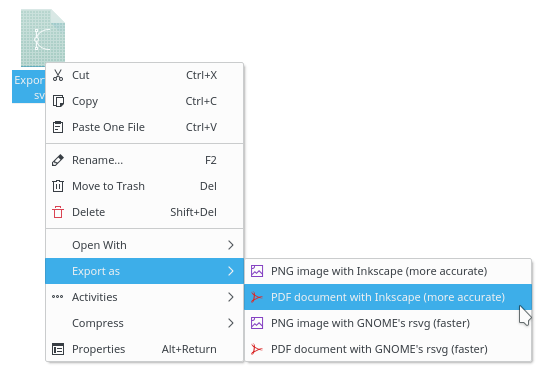The width and height of the screenshot is (548, 379).
Task: Click the pencil Rename icon
Action: coord(58,160)
